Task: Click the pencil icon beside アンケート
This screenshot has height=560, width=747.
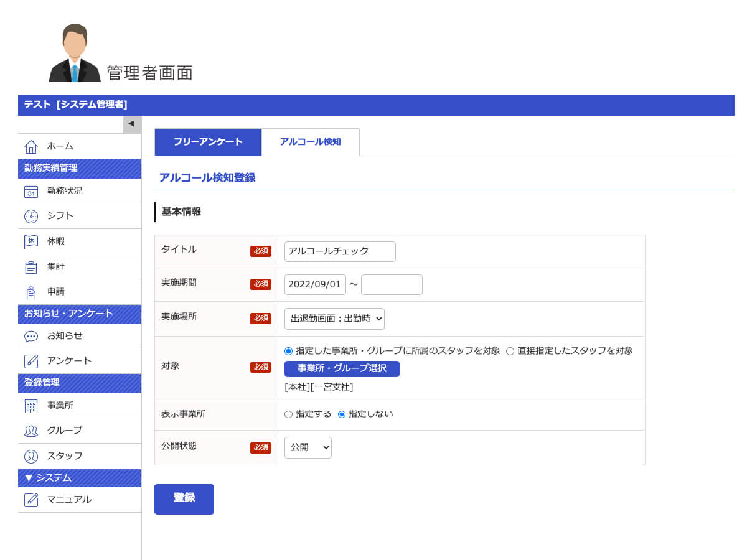Action: click(31, 361)
